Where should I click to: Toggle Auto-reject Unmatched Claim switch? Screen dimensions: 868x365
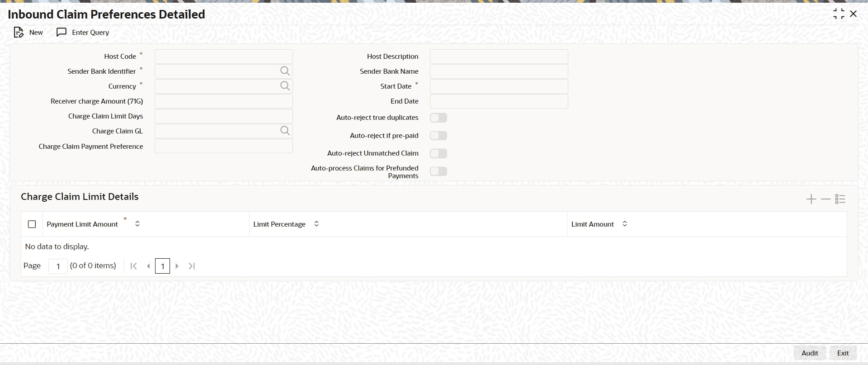[x=439, y=153]
